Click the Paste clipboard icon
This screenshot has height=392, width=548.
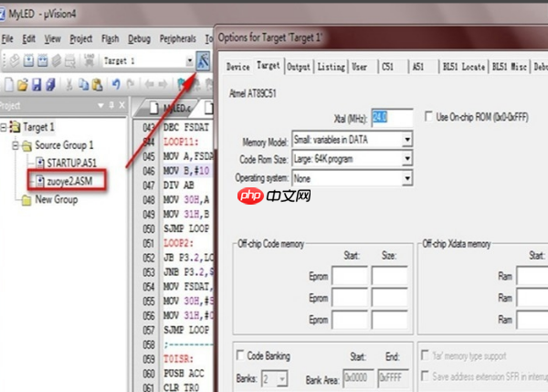coord(97,84)
